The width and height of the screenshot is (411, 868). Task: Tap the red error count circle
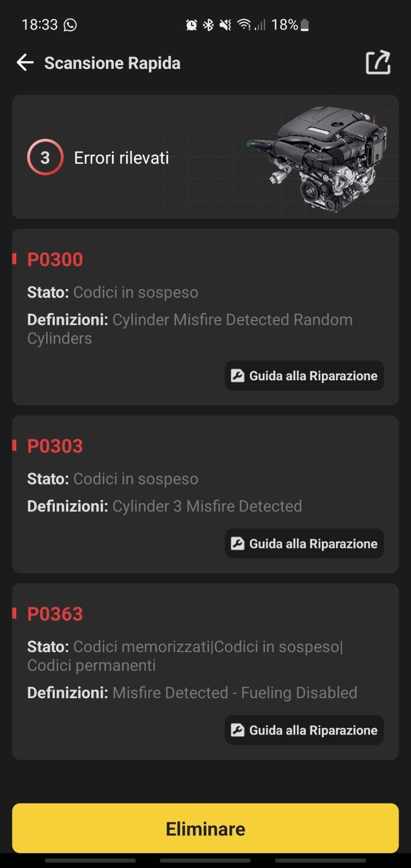tap(45, 158)
